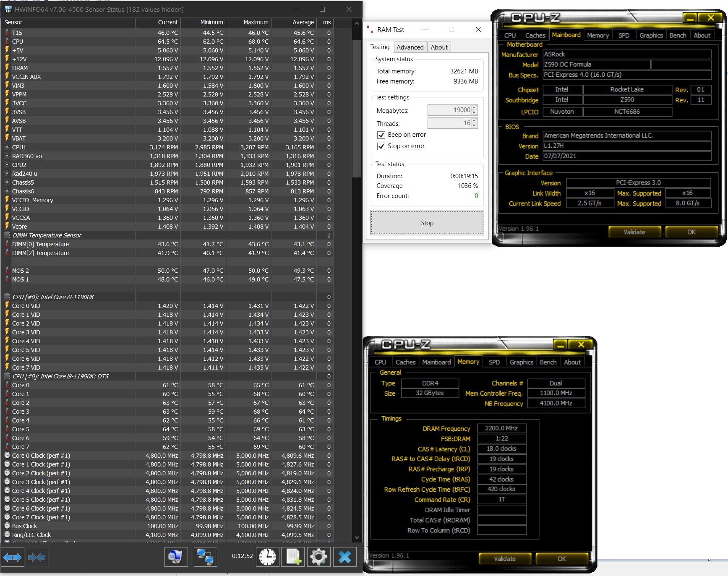The height and width of the screenshot is (576, 728).
Task: Click the HWiNFO scrollbar up arrow
Action: coord(357,23)
